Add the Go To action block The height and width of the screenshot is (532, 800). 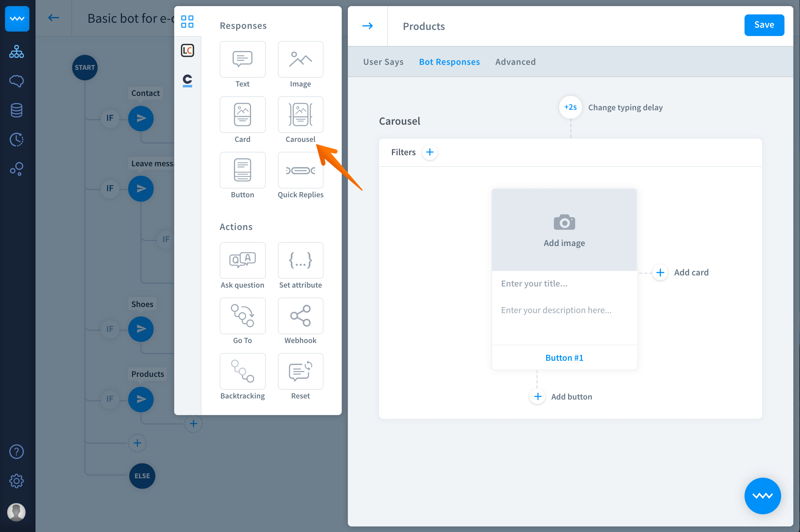(x=242, y=316)
